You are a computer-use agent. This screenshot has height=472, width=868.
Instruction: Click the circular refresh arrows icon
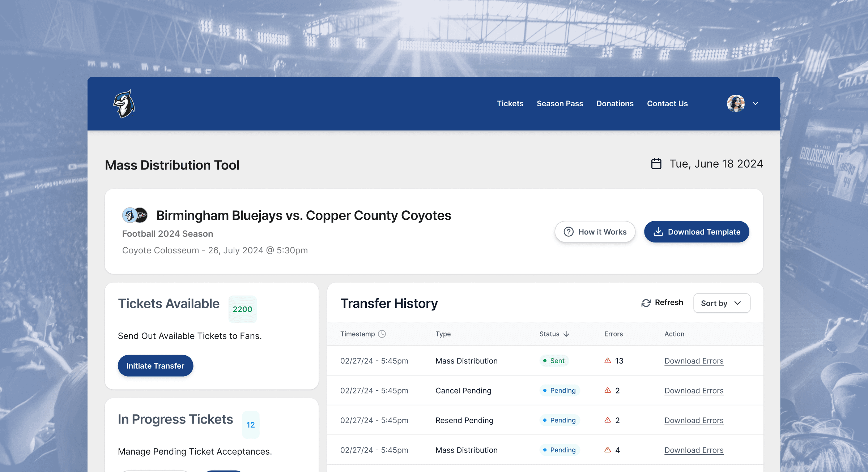coord(646,303)
